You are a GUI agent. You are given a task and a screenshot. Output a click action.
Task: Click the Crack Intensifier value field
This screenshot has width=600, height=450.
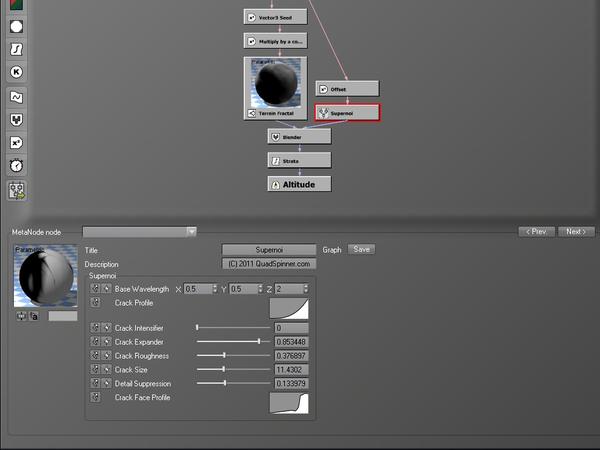coord(292,328)
